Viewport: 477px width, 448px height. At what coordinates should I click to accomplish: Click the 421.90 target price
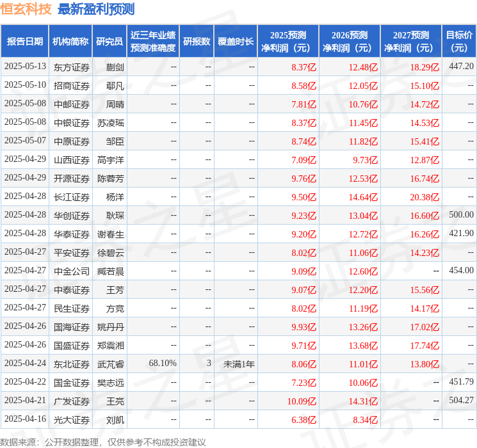click(x=461, y=233)
